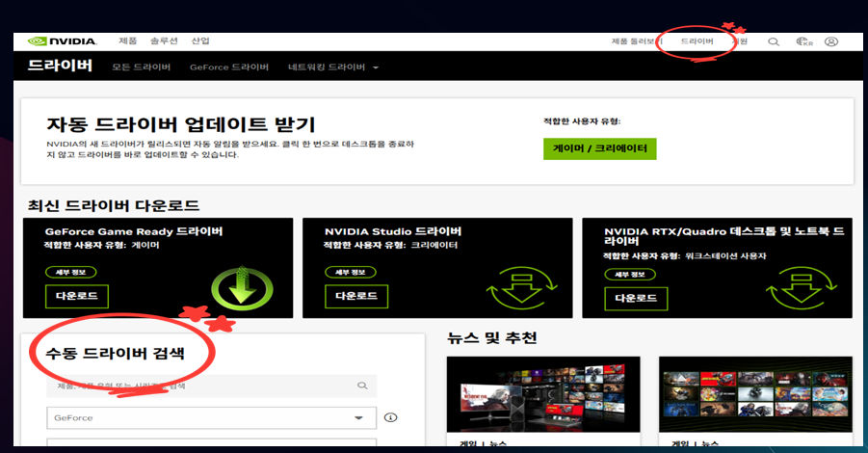The image size is (868, 453).
Task: Open the gaming monitor news thumbnail
Action: pyautogui.click(x=543, y=394)
